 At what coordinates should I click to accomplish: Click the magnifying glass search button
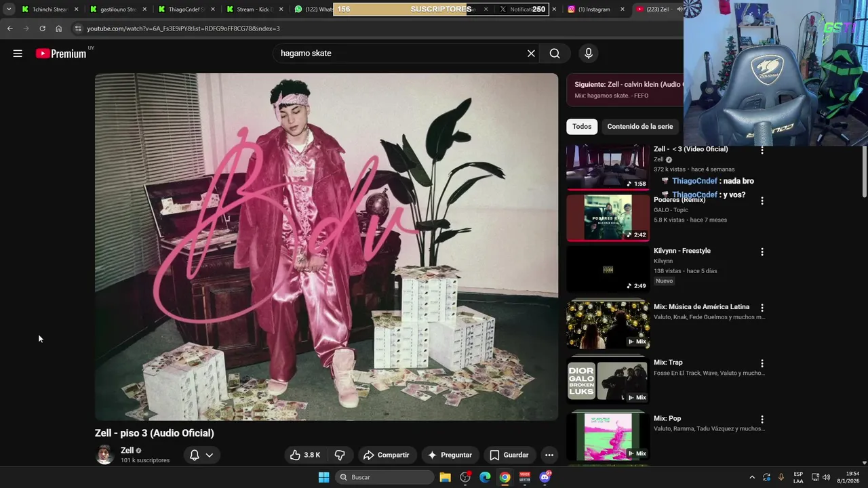pyautogui.click(x=555, y=54)
